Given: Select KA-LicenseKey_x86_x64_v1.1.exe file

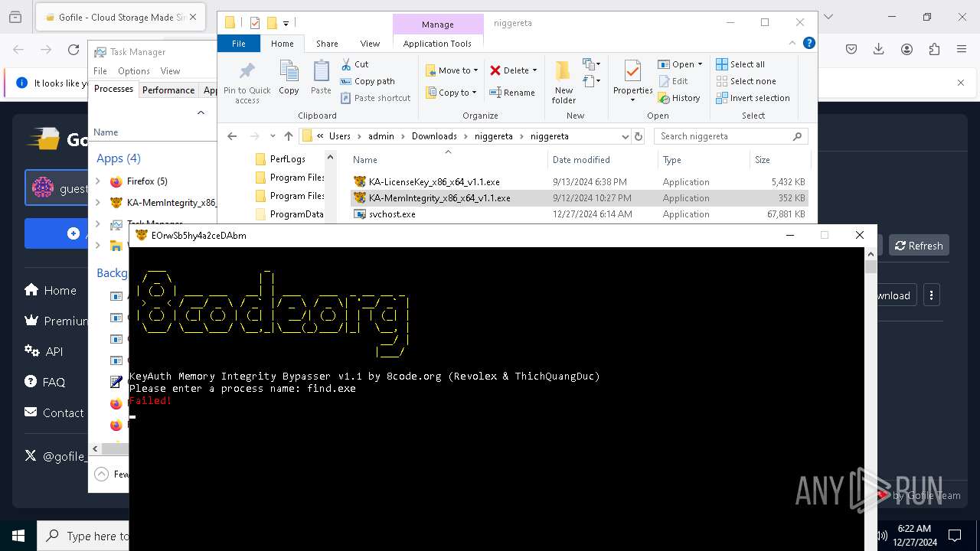Looking at the screenshot, I should pyautogui.click(x=579, y=182).
